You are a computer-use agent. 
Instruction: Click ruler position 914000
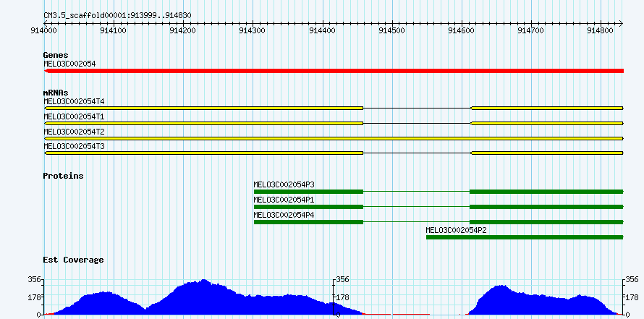pos(43,30)
